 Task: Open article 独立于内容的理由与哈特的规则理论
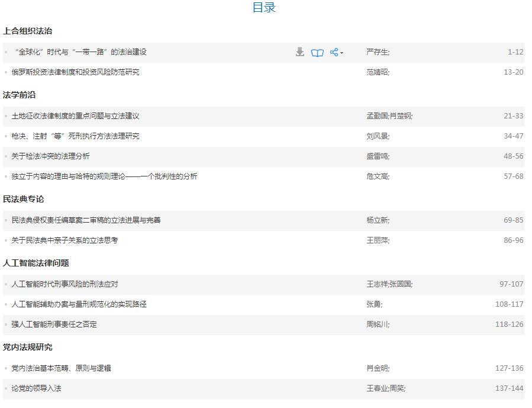tap(104, 176)
